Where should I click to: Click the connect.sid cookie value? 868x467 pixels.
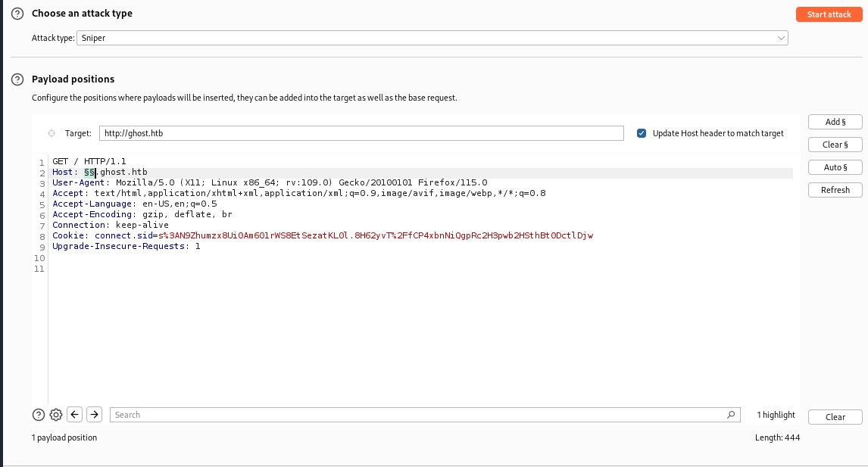376,235
